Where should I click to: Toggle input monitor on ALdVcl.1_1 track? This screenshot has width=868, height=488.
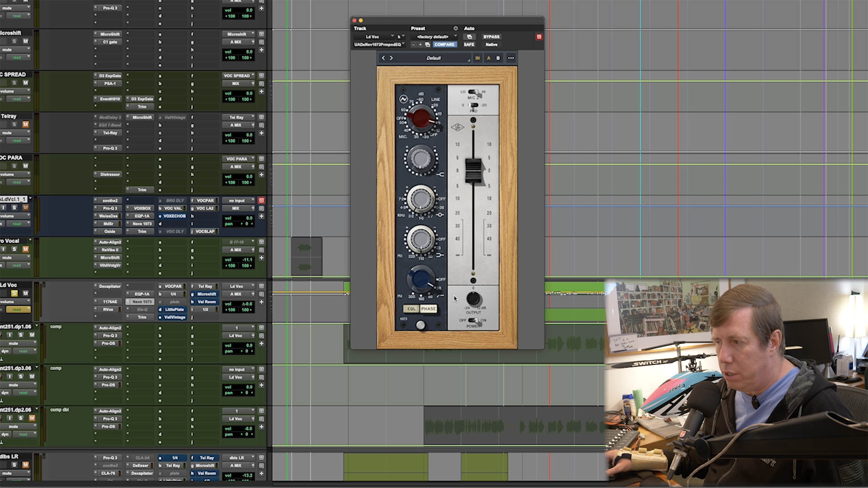pos(4,207)
